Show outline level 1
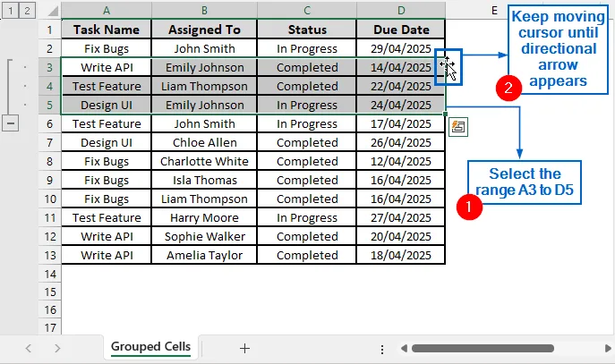Image resolution: width=615 pixels, height=364 pixels. tap(11, 11)
